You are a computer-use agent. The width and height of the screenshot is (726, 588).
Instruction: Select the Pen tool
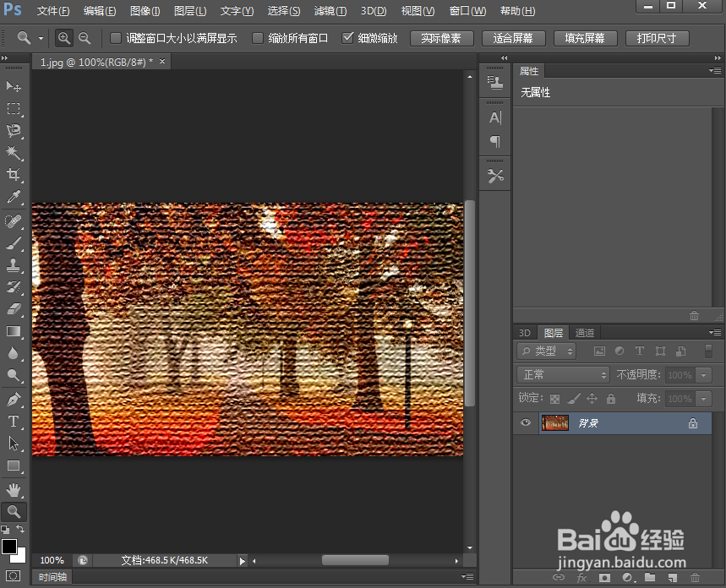coord(14,399)
